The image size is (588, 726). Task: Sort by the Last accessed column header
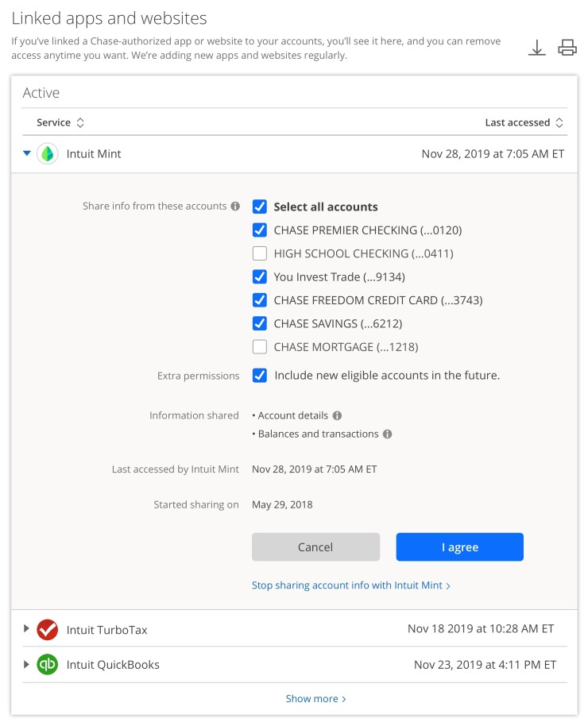(x=524, y=122)
